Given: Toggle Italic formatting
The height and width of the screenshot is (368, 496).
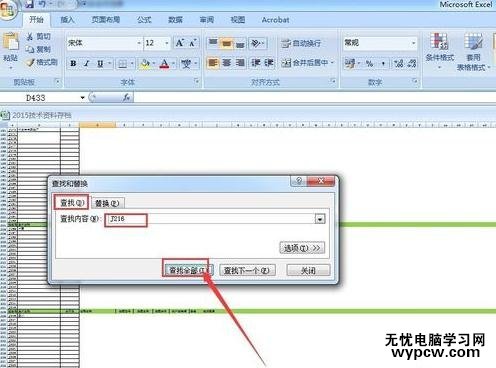Looking at the screenshot, I should click(x=87, y=63).
